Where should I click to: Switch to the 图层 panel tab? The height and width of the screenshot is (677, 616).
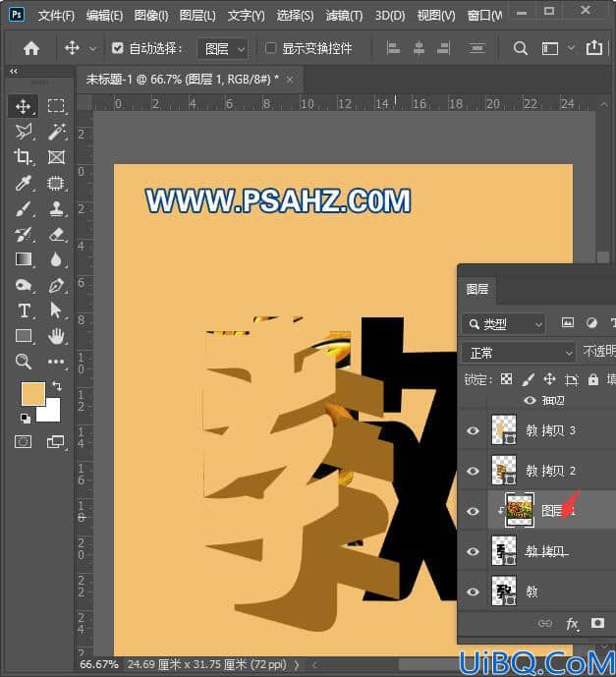(x=477, y=289)
